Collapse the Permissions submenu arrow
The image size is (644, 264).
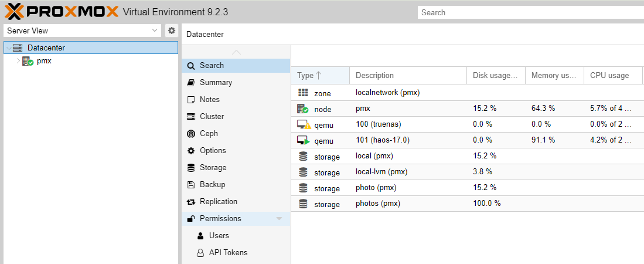280,219
